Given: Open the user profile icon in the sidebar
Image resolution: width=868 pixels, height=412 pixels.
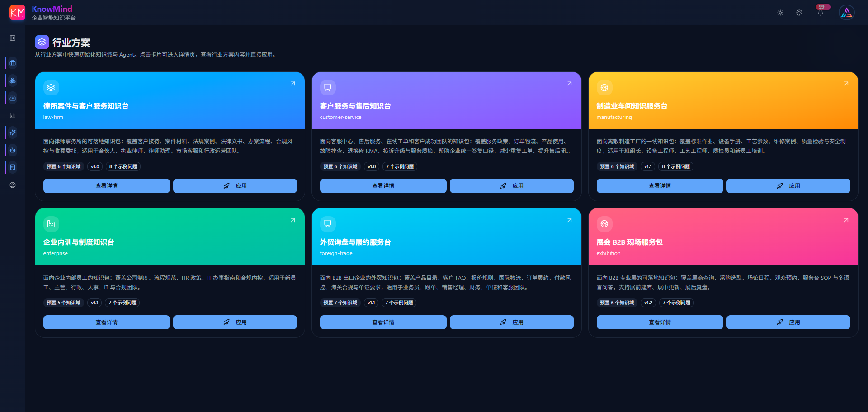Looking at the screenshot, I should tap(13, 185).
